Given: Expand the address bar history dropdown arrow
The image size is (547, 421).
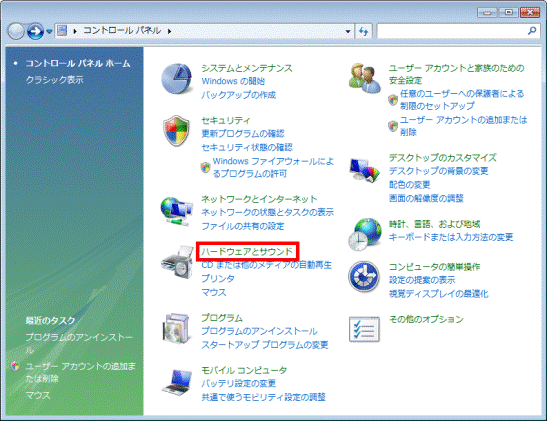Looking at the screenshot, I should [x=348, y=31].
